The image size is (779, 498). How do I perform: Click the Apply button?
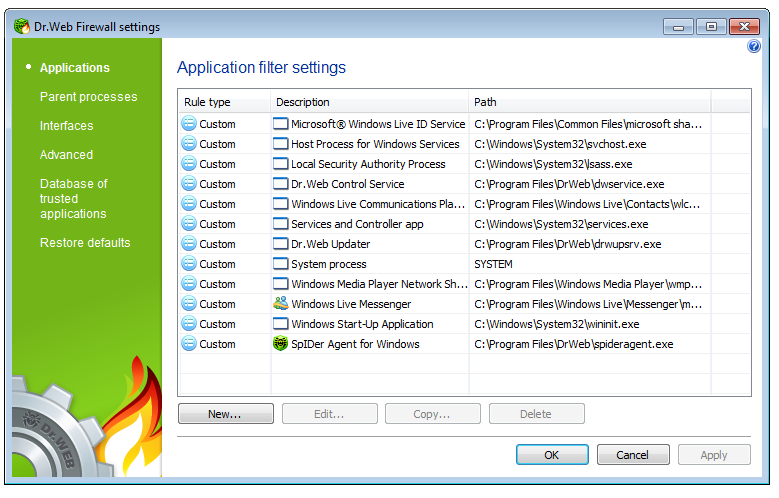tap(714, 454)
